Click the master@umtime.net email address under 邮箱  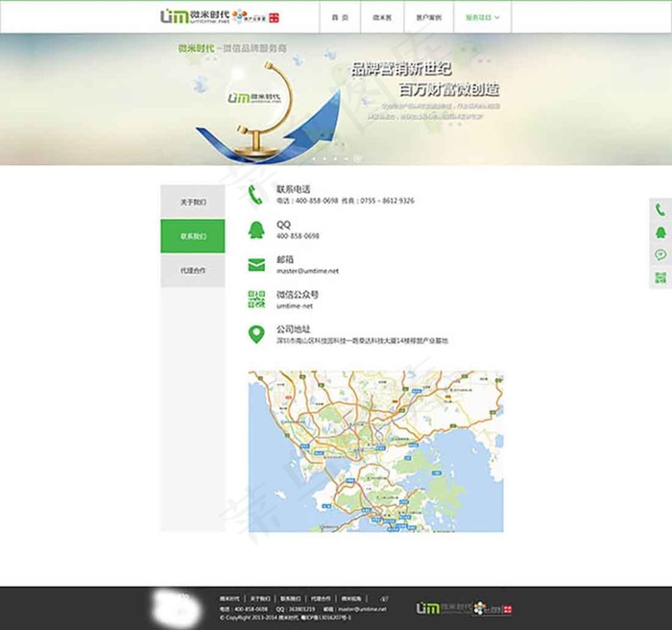click(307, 271)
